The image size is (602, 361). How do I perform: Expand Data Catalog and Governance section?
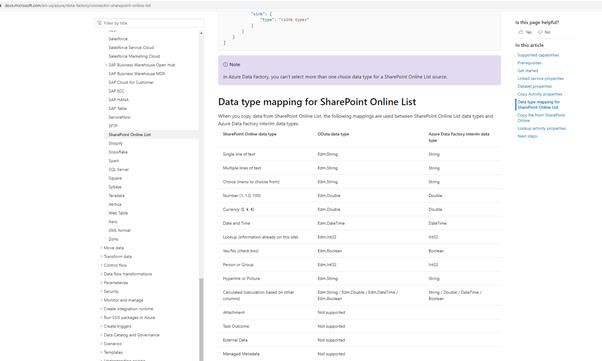click(x=101, y=335)
